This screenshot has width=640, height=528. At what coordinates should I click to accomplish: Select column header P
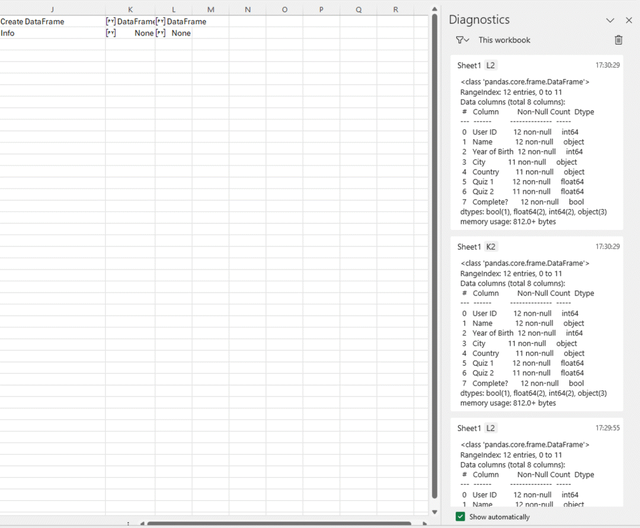pyautogui.click(x=321, y=9)
